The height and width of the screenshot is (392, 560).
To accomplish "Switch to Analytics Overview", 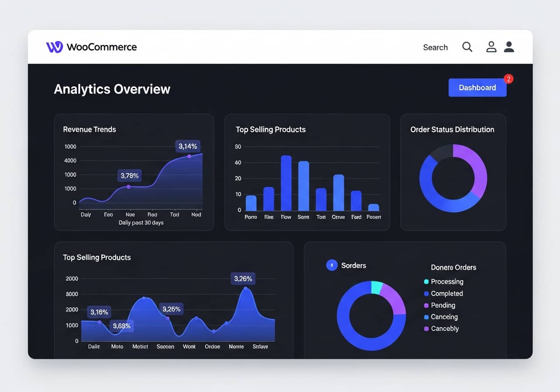I will pos(112,89).
